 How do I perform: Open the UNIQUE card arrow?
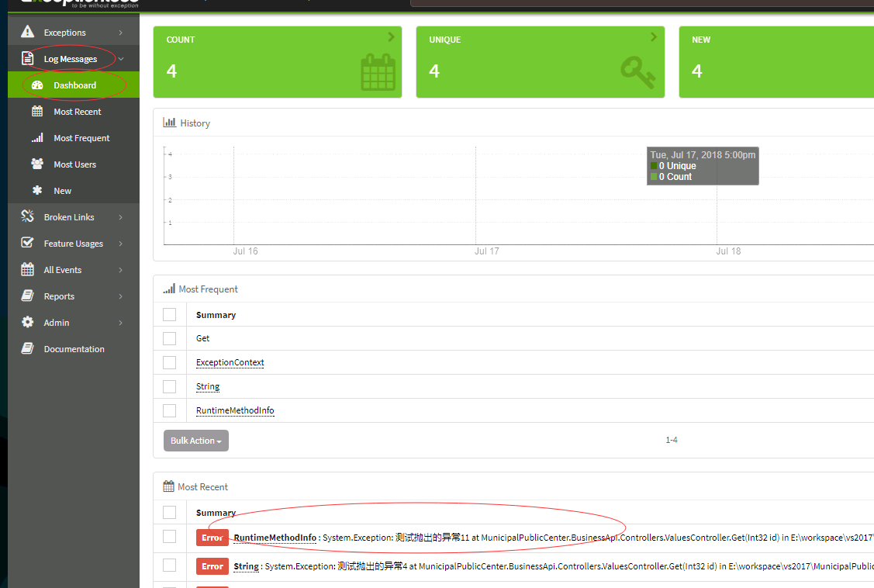point(653,36)
